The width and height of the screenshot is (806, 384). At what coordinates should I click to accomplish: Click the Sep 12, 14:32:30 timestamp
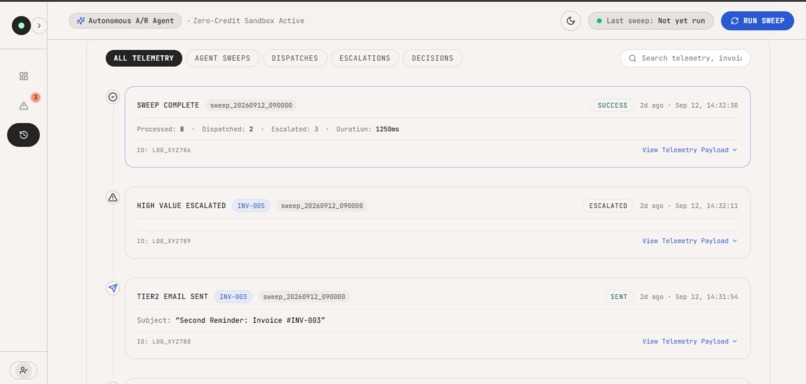coord(707,105)
